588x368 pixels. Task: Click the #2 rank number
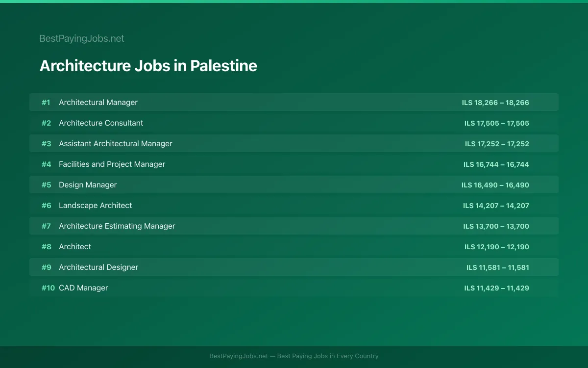coord(46,123)
